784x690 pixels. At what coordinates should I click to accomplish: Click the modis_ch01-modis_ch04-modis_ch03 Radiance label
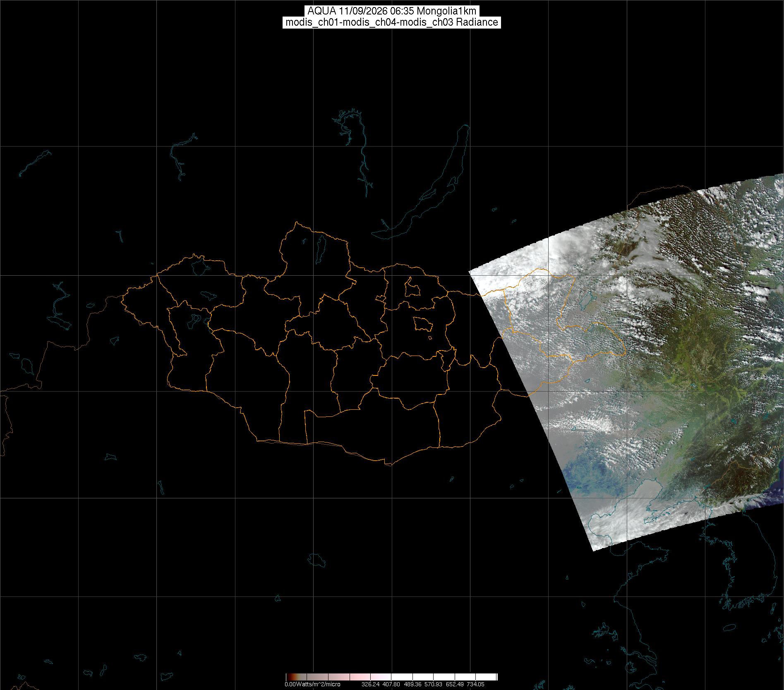392,22
